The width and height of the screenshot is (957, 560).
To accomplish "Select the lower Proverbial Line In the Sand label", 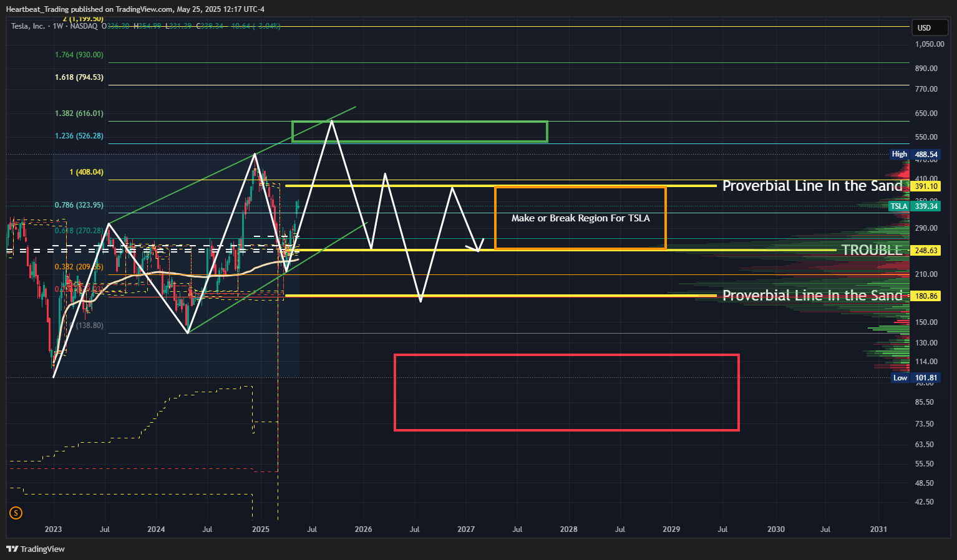I will (812, 295).
